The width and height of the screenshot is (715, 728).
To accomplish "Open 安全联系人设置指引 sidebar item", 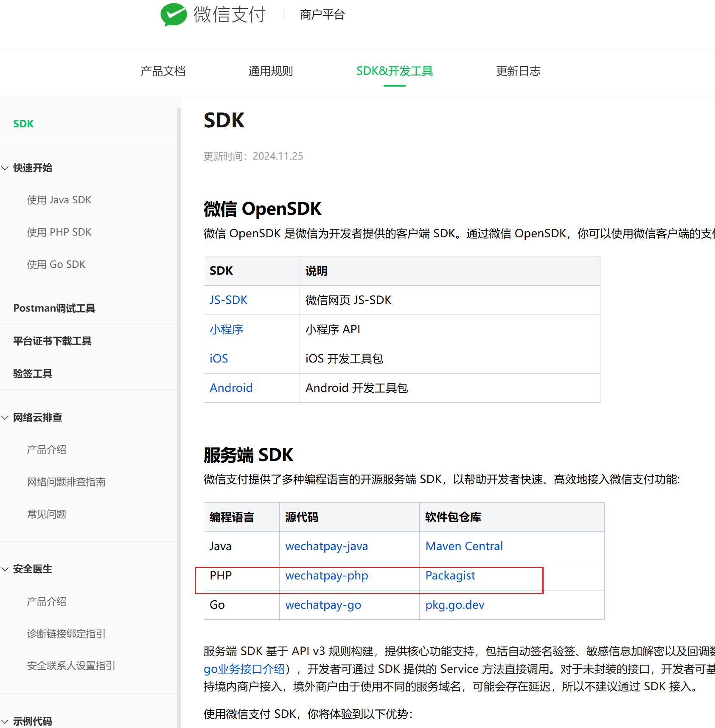I will [71, 666].
